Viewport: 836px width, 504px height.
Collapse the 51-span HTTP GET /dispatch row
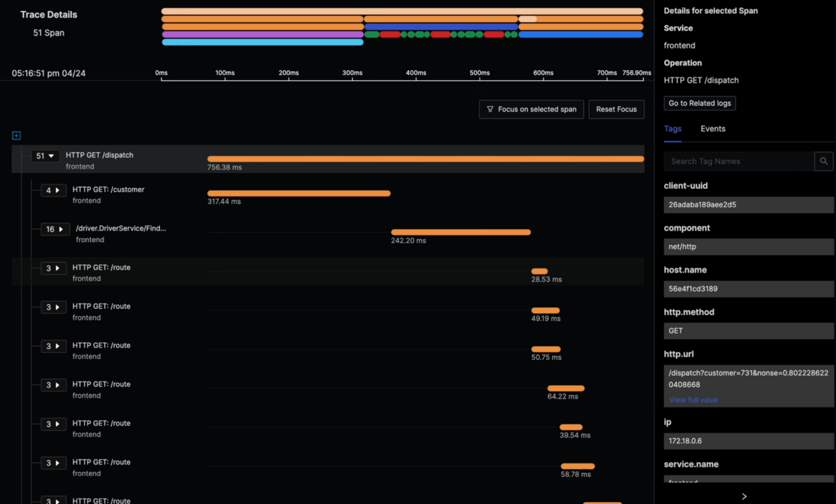(45, 156)
